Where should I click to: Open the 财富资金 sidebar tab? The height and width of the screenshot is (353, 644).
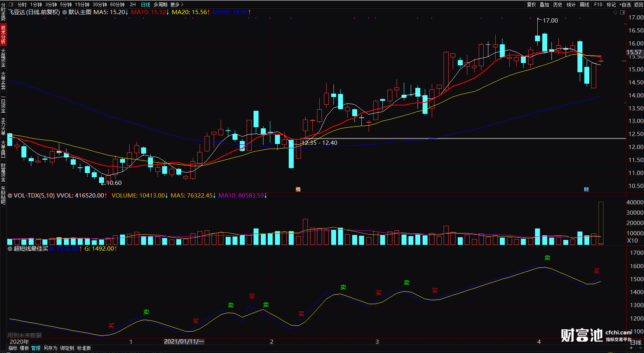tap(3, 172)
